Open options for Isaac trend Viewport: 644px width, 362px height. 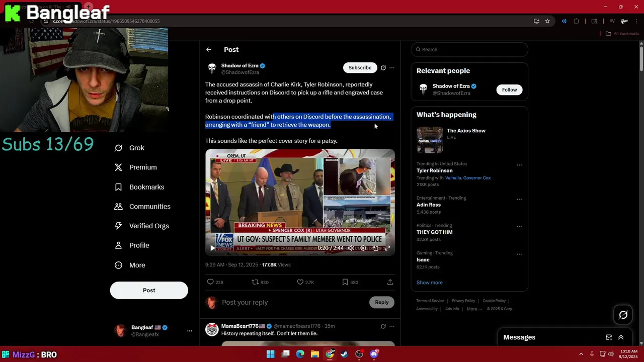point(519,254)
